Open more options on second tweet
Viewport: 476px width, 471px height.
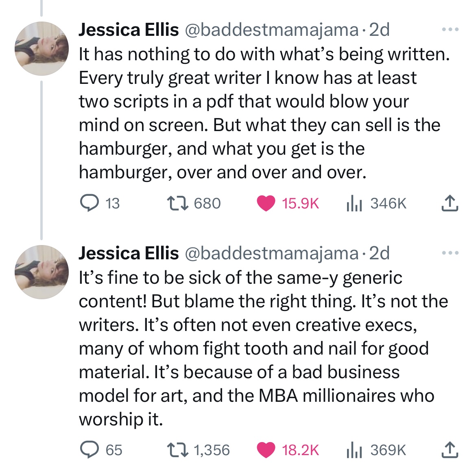tap(450, 253)
